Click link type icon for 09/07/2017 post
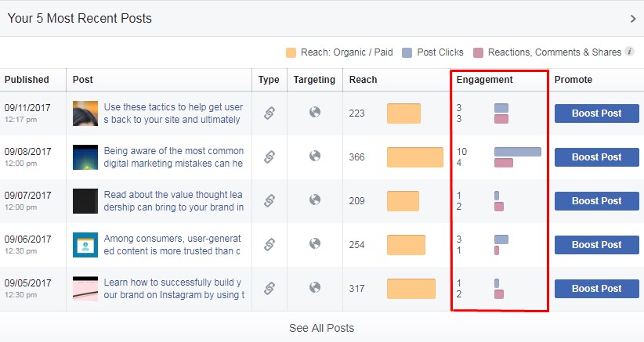Image resolution: width=644 pixels, height=342 pixels. tap(270, 200)
